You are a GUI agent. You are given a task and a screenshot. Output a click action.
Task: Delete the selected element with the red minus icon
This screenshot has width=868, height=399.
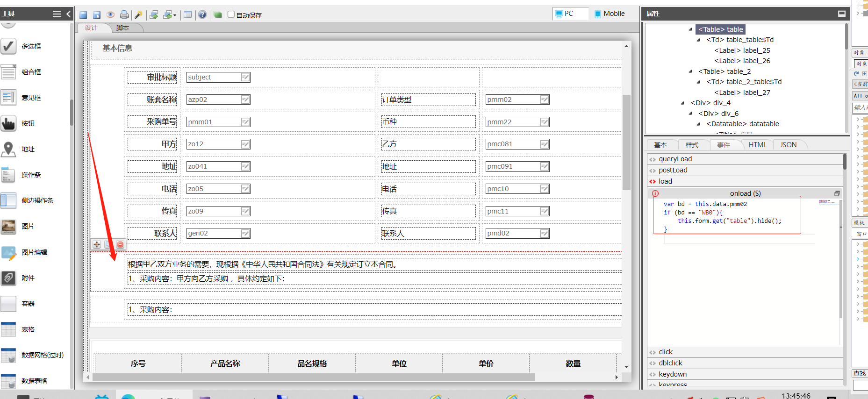120,244
